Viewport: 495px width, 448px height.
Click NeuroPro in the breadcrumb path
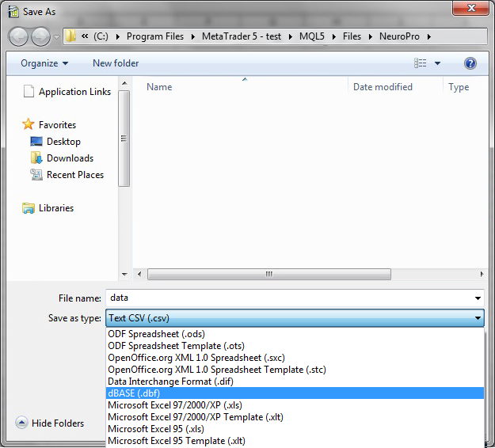click(399, 36)
